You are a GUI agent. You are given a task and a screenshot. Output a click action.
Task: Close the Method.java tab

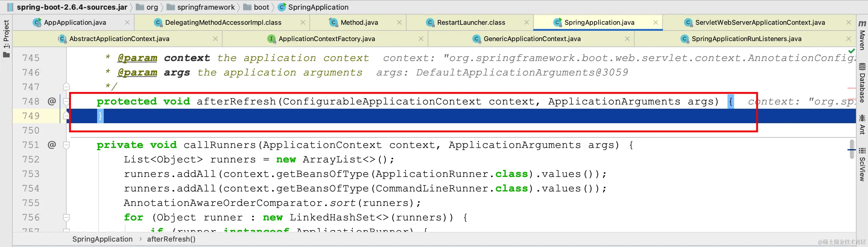(x=399, y=22)
